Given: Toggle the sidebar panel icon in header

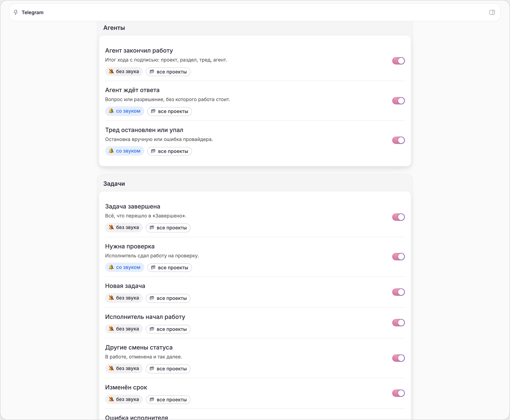Looking at the screenshot, I should pyautogui.click(x=492, y=12).
